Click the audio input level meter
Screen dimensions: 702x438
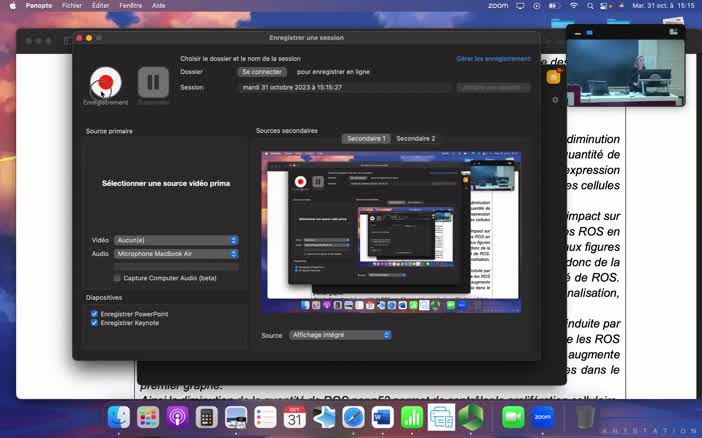[x=176, y=267]
